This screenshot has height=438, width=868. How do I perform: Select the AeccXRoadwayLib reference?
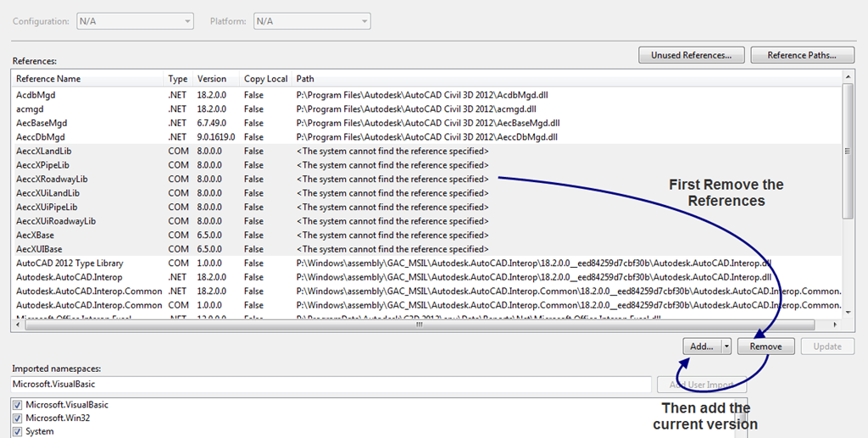[x=426, y=180]
